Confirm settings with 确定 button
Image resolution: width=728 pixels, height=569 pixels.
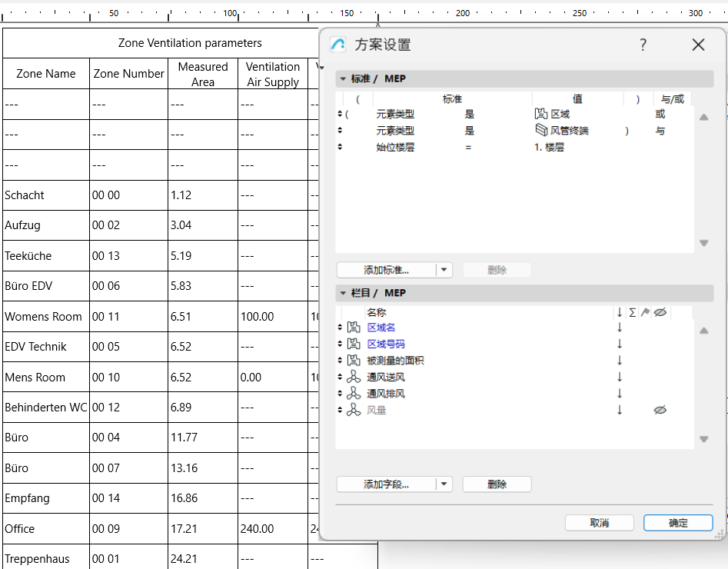coord(678,523)
